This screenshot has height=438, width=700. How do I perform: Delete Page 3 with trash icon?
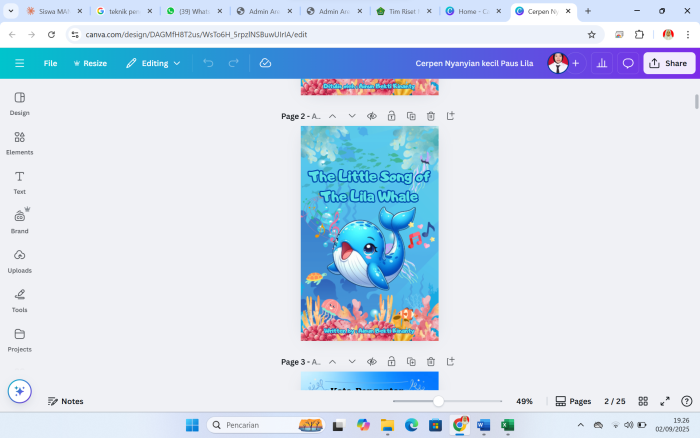click(431, 362)
